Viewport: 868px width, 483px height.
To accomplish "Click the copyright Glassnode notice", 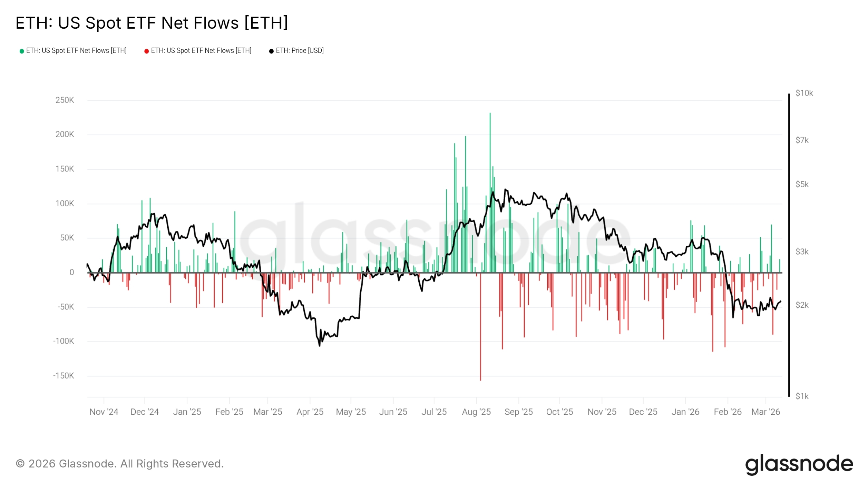I will [x=120, y=464].
